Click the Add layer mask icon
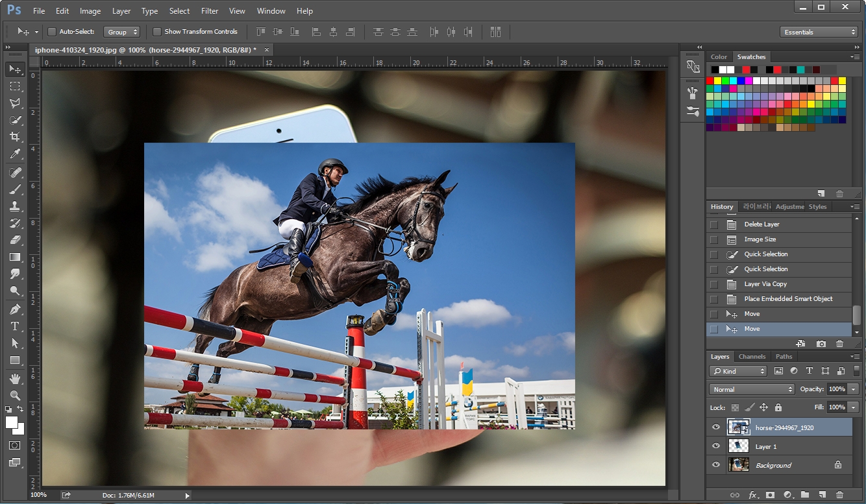This screenshot has width=866, height=504. (x=770, y=494)
